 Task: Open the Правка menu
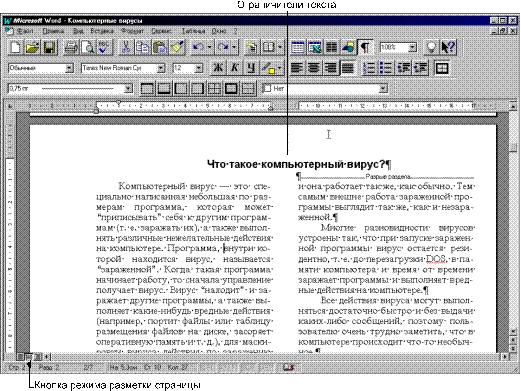(x=53, y=31)
